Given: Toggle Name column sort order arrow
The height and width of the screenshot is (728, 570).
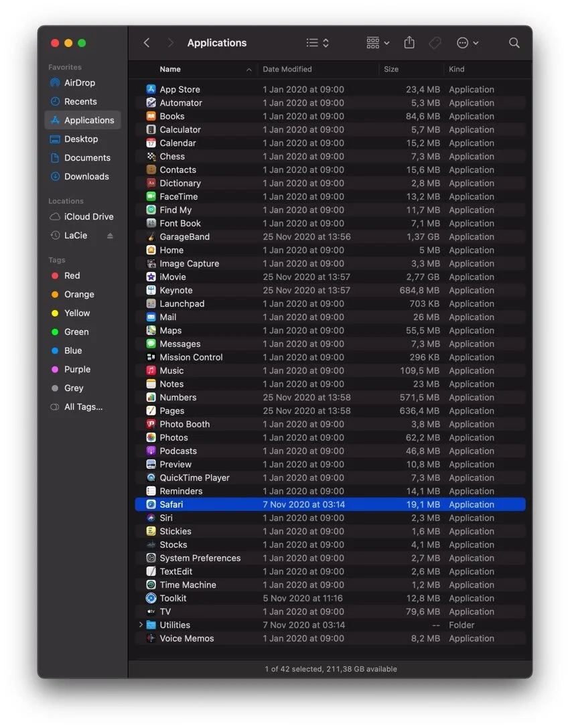Looking at the screenshot, I should coord(248,70).
